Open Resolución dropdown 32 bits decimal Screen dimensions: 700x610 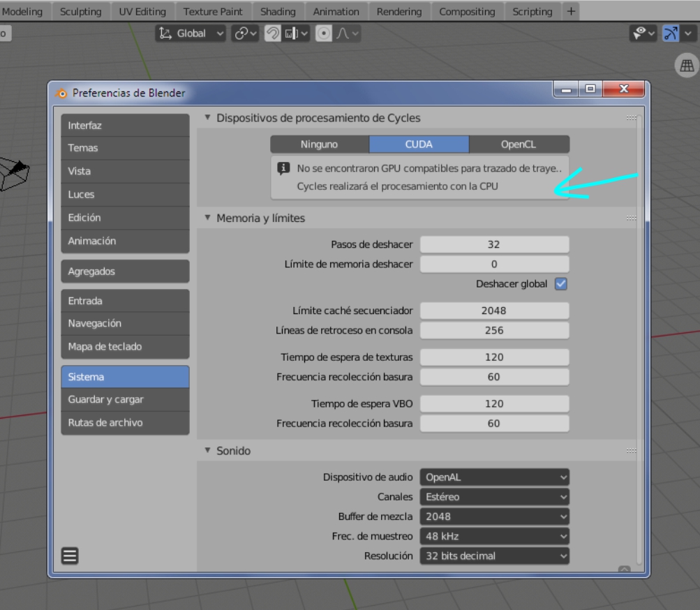coord(495,556)
